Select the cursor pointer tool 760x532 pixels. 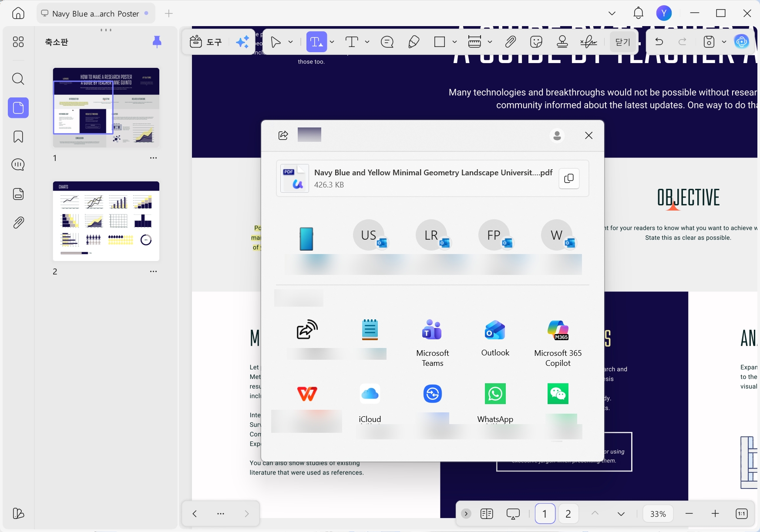point(276,42)
